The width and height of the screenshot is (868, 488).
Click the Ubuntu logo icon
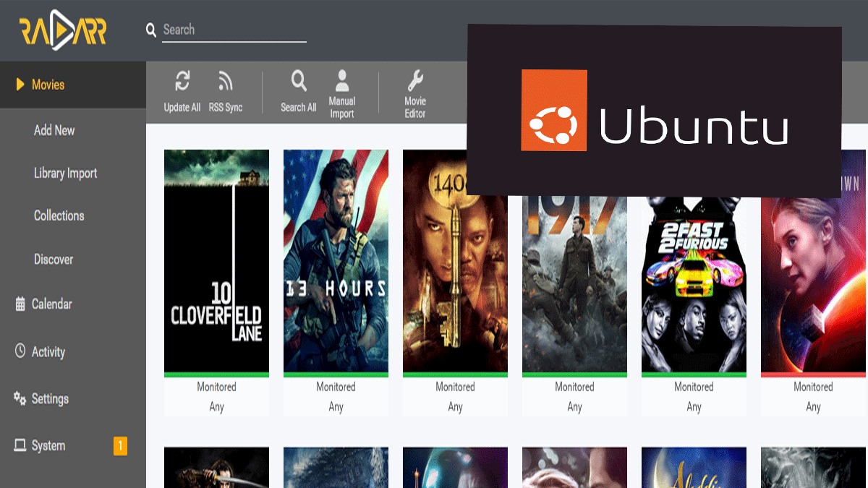click(x=553, y=110)
